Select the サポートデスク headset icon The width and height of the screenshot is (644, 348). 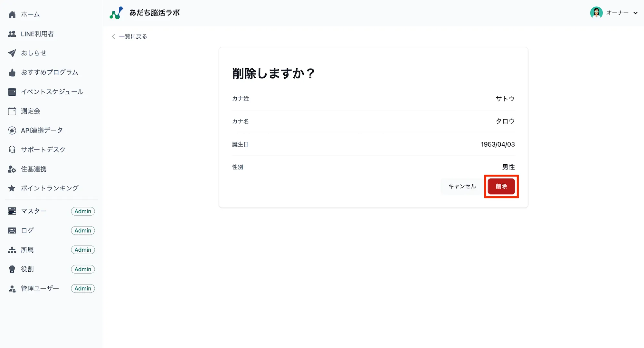(x=12, y=149)
